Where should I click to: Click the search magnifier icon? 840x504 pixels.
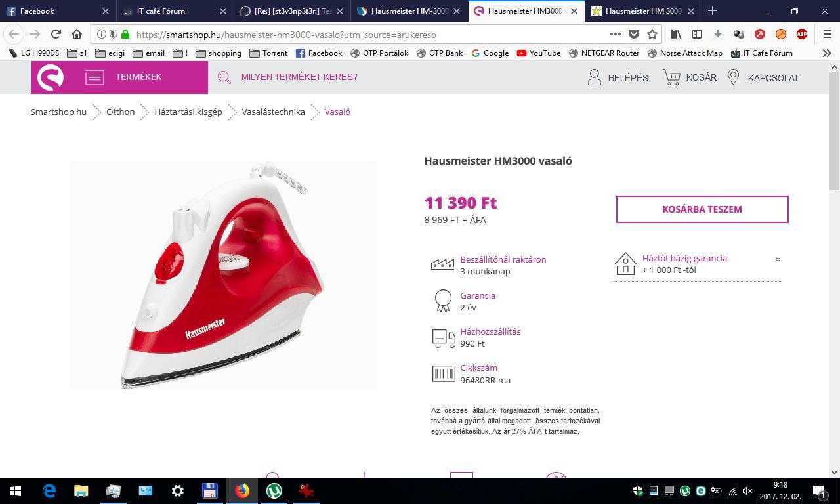224,77
